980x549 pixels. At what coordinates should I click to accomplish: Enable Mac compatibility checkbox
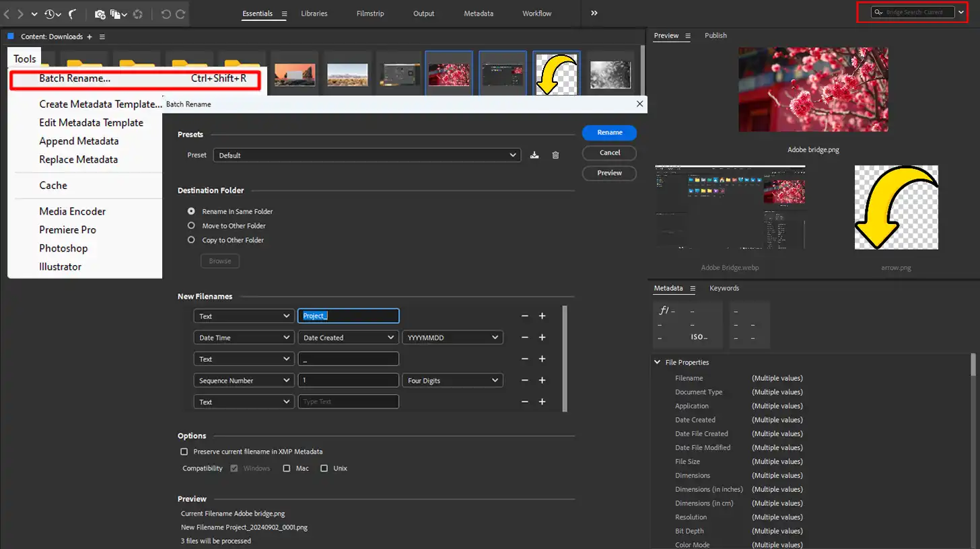coord(287,468)
